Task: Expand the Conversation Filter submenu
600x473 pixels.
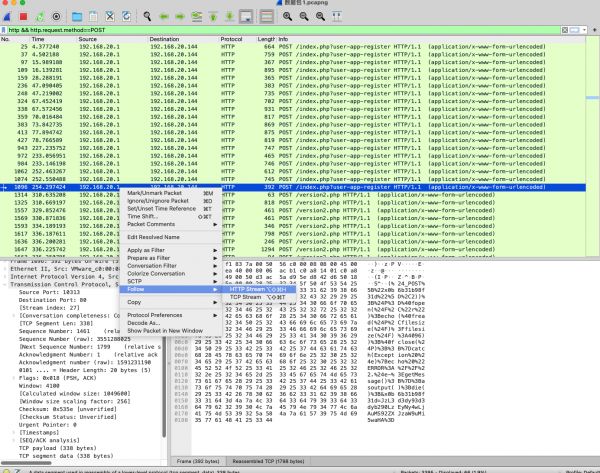Action: pyautogui.click(x=171, y=266)
